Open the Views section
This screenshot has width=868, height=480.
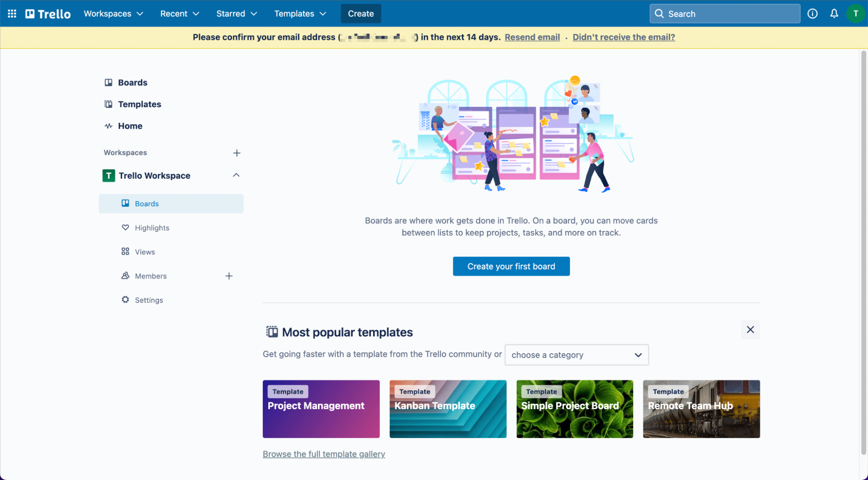pos(145,252)
